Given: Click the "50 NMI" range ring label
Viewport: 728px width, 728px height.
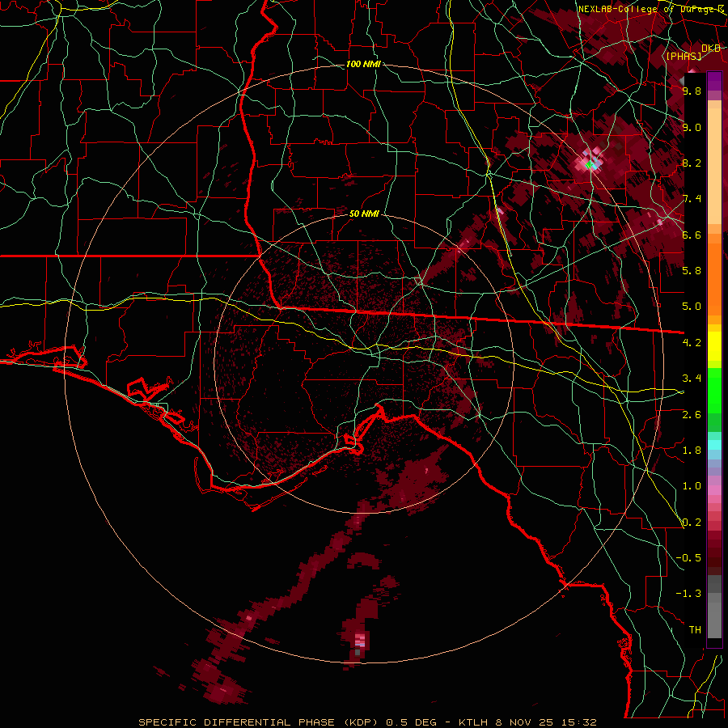Looking at the screenshot, I should [364, 214].
